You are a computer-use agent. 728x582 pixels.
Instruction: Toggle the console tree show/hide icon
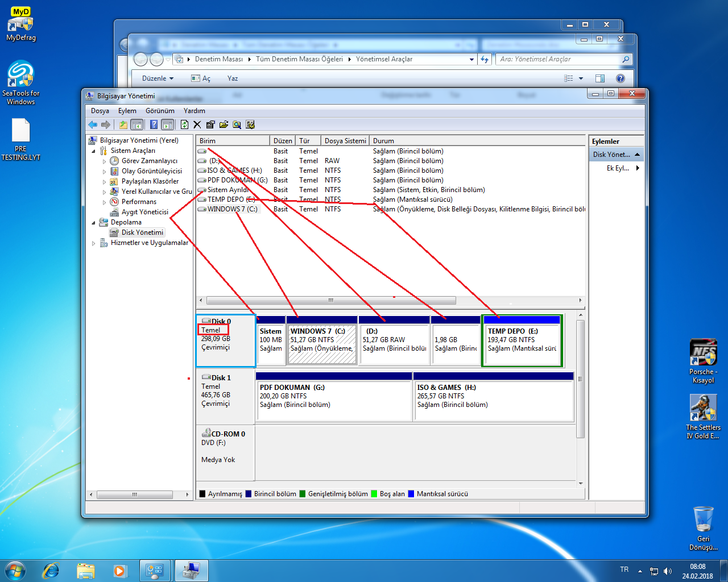coord(136,124)
